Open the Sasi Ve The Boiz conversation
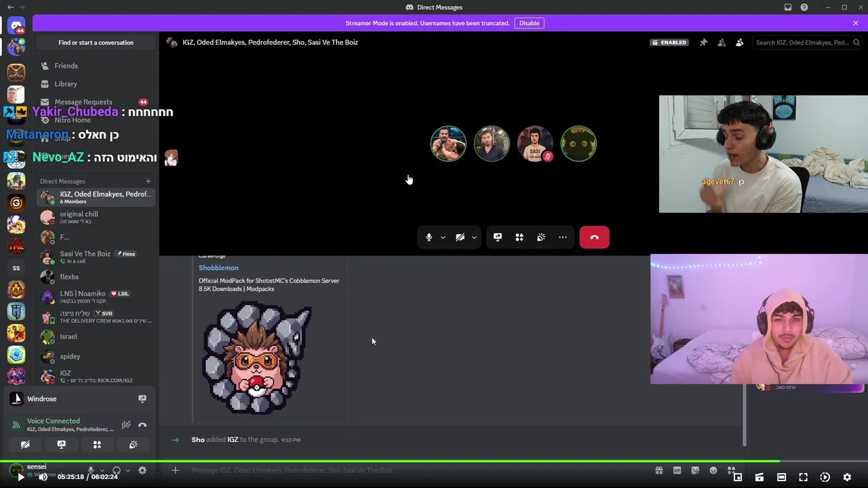The height and width of the screenshot is (488, 868). tap(95, 257)
